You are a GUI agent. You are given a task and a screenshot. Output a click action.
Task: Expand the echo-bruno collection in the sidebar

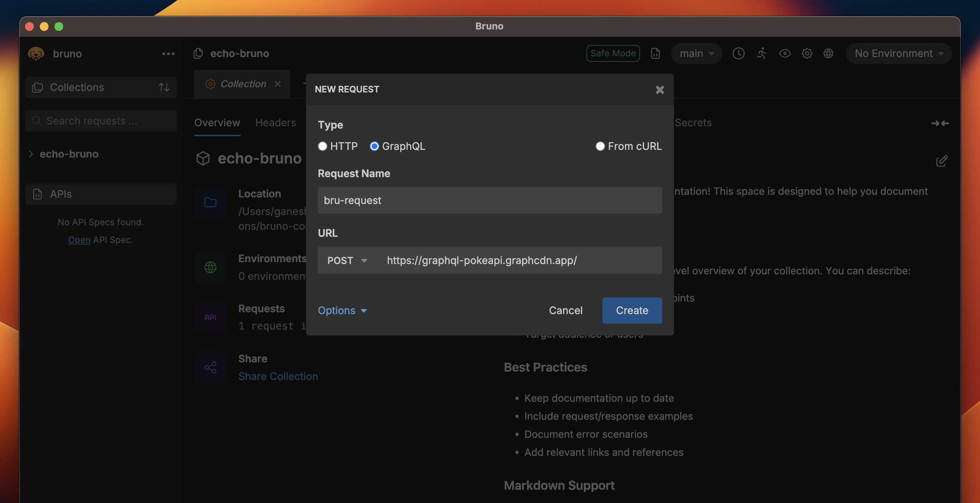click(x=31, y=154)
